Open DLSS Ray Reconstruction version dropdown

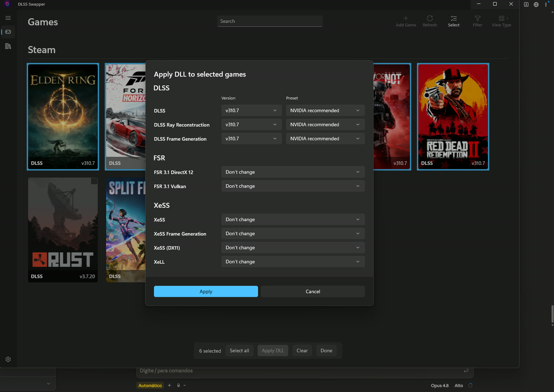(x=252, y=124)
